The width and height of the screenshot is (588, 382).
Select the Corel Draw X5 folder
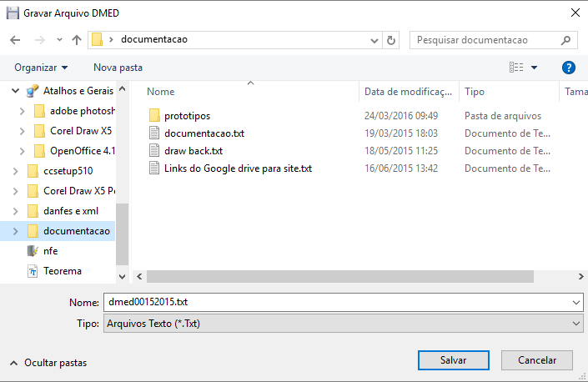(81, 131)
